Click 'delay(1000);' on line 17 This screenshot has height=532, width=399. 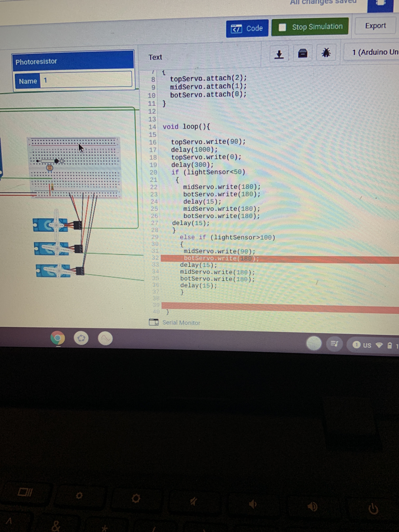coord(194,150)
